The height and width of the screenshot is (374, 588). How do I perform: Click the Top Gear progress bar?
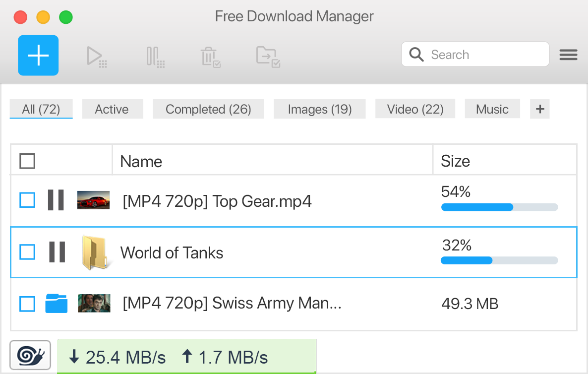point(499,207)
